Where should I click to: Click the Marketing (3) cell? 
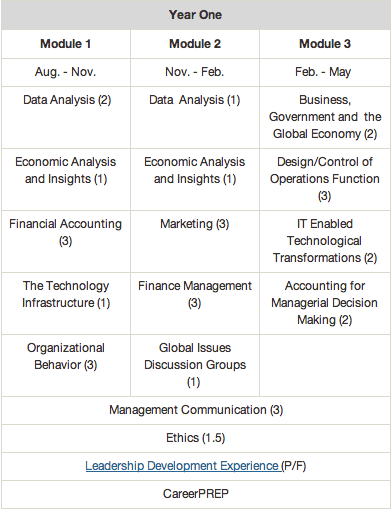coord(195,241)
